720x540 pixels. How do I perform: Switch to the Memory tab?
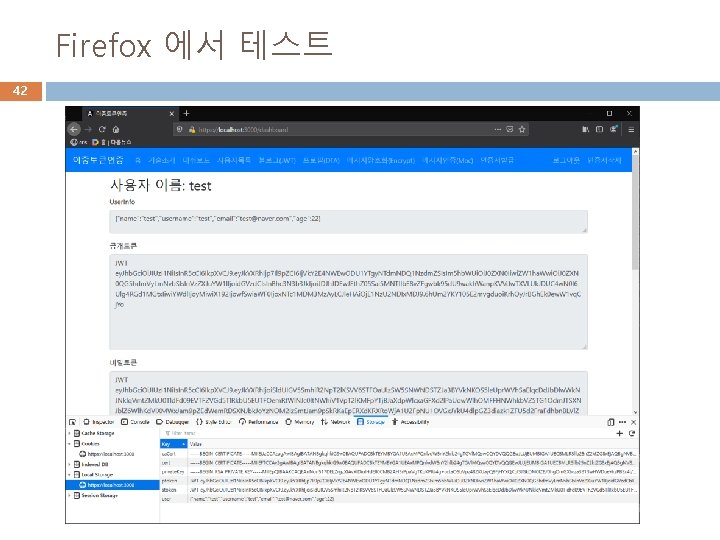click(x=300, y=422)
